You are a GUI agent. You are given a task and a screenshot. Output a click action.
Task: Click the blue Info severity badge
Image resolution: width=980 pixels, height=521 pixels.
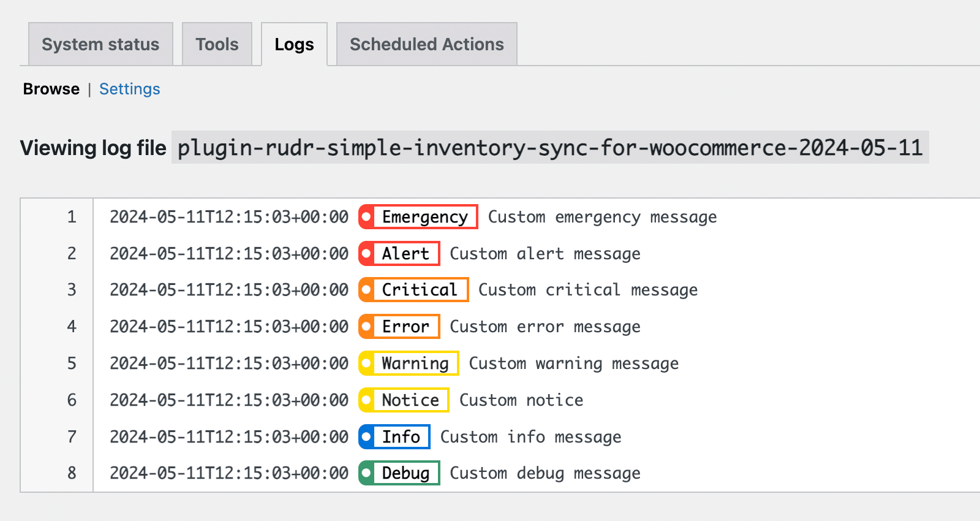[x=394, y=437]
